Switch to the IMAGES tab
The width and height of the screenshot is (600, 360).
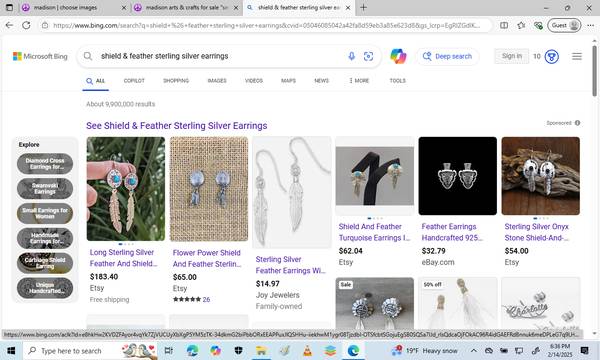click(217, 81)
